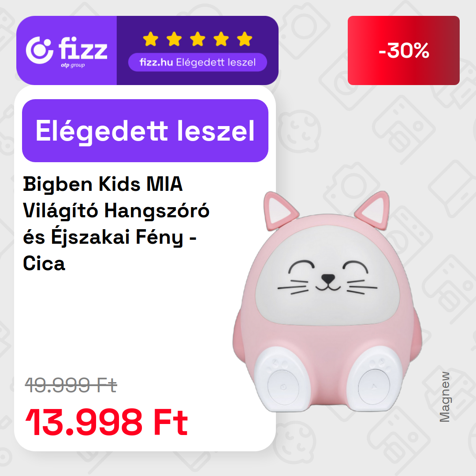Click the fizz otp group logo
Viewport: 476px width, 476px height.
pyautogui.click(x=67, y=51)
